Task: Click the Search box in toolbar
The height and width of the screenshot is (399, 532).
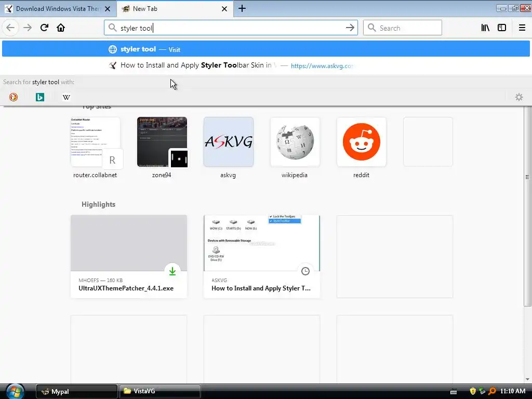Action: pos(403,28)
